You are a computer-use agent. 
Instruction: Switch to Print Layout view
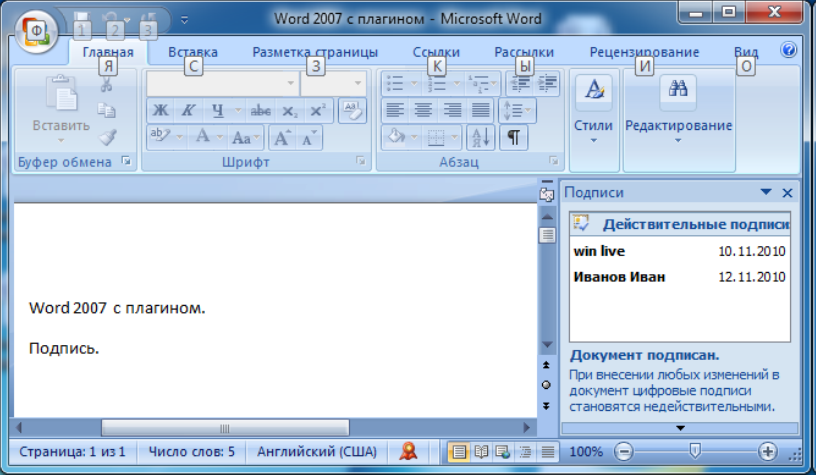pos(458,452)
